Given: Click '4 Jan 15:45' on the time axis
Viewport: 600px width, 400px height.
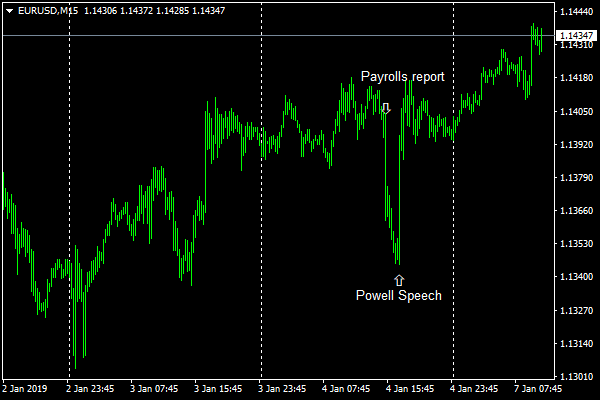Looking at the screenshot, I should [411, 388].
